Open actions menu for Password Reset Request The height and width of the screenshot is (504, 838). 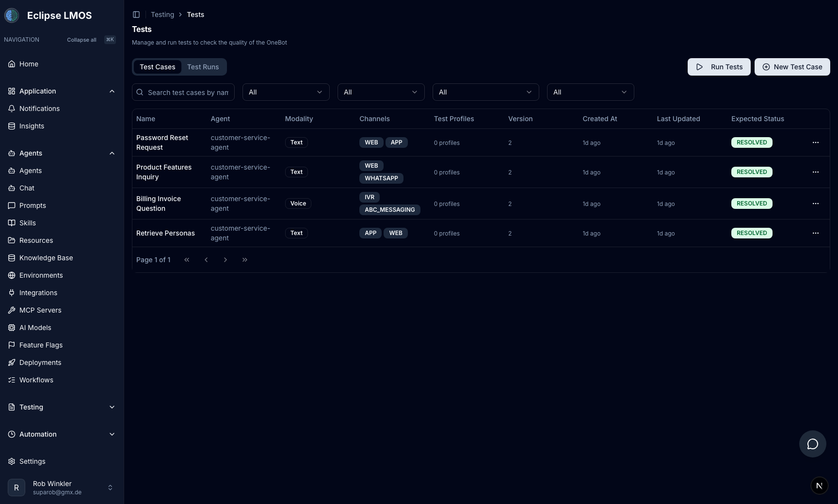coord(816,142)
